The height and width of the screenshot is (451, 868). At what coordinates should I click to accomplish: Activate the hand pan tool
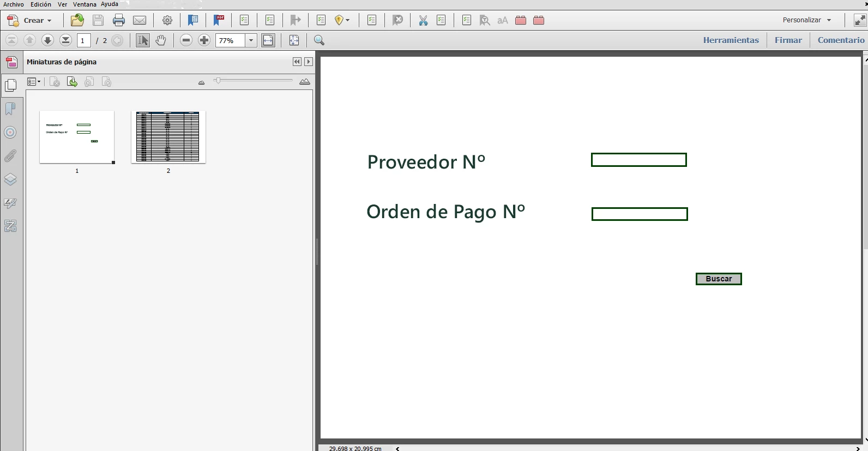pos(161,40)
